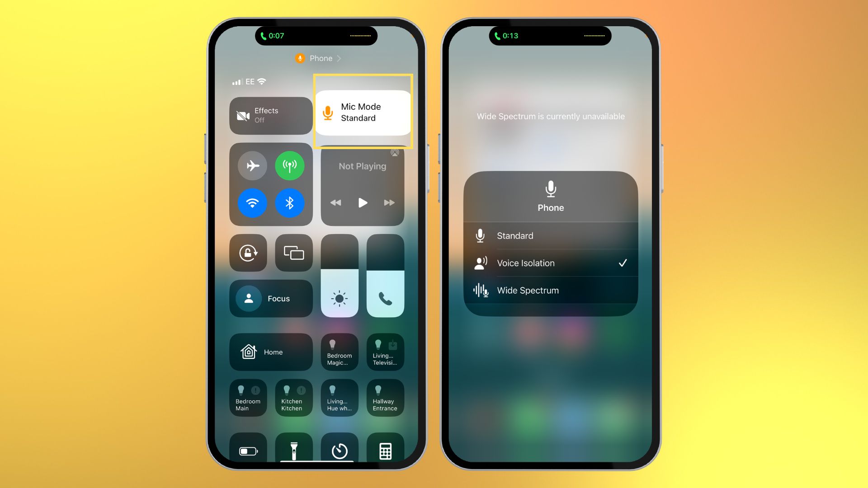Select Standard mic mode

(x=550, y=235)
